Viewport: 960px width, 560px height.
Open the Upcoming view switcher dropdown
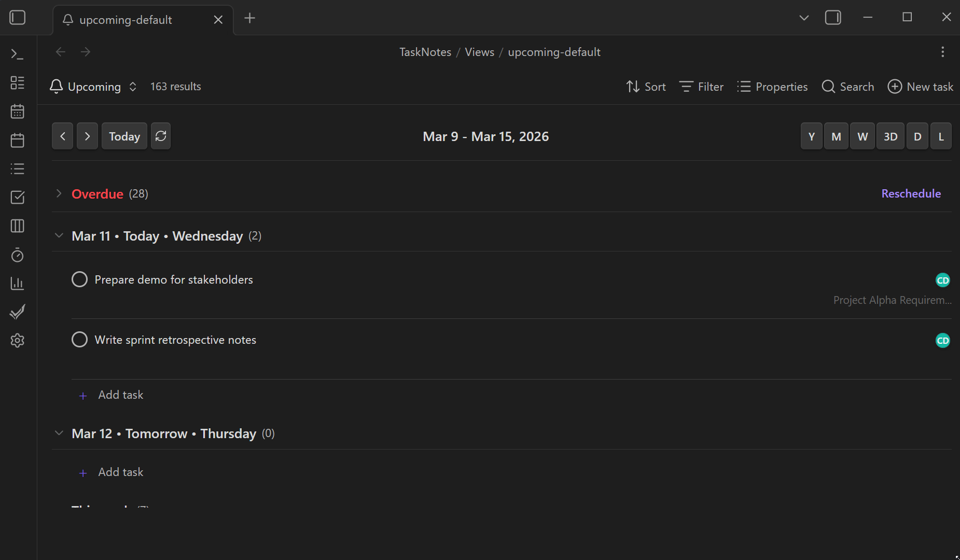click(133, 87)
